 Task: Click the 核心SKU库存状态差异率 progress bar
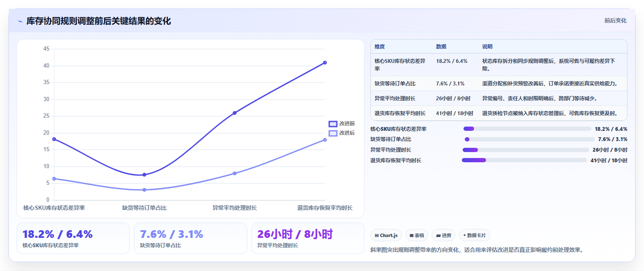click(x=527, y=129)
